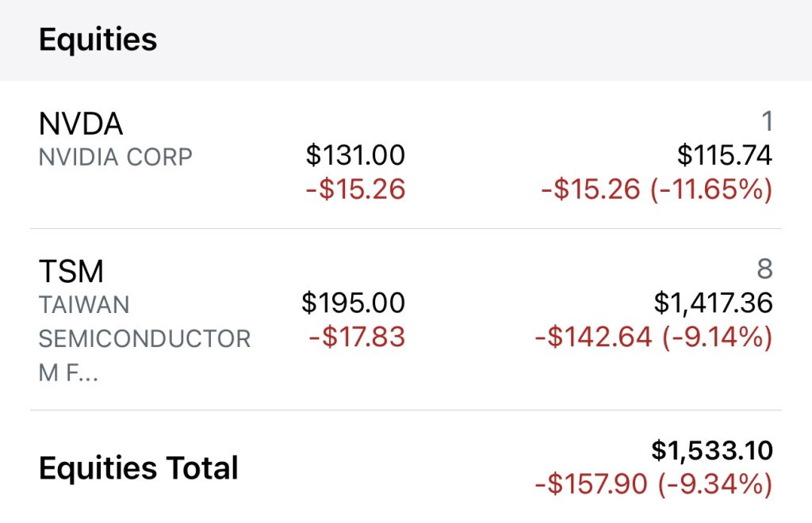Tap TSM price $195.00
The width and height of the screenshot is (812, 523).
point(353,303)
